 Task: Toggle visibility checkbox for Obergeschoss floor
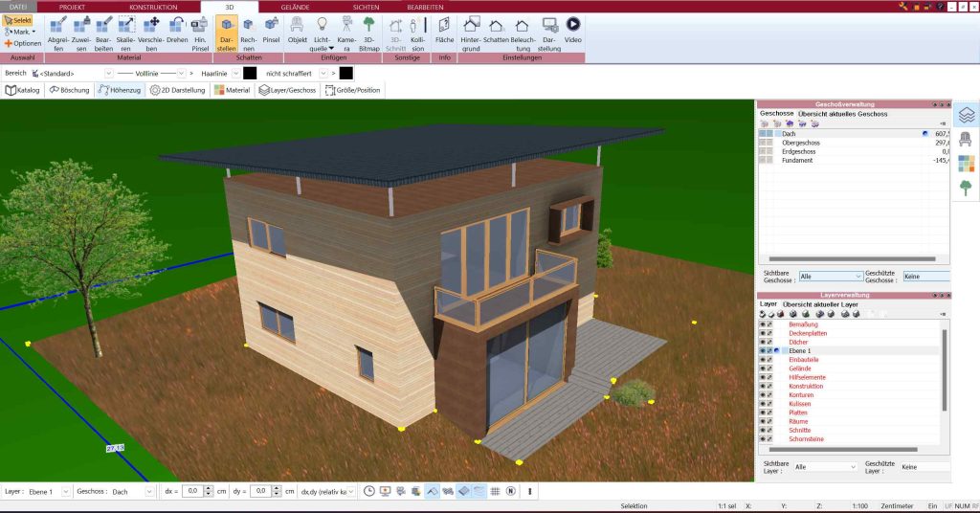click(763, 143)
